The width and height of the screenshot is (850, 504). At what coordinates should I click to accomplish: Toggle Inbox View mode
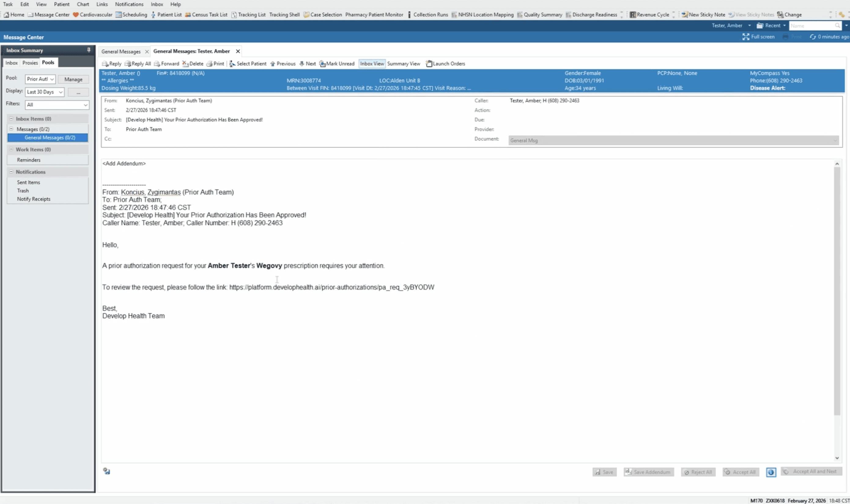coord(372,64)
